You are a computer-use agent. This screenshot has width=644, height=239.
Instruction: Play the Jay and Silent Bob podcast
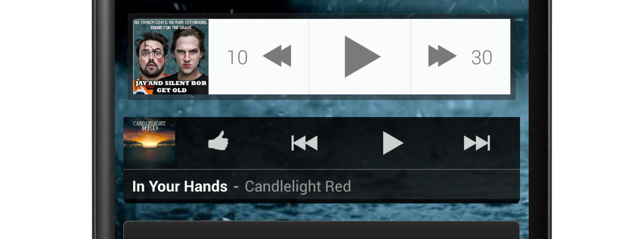point(362,57)
